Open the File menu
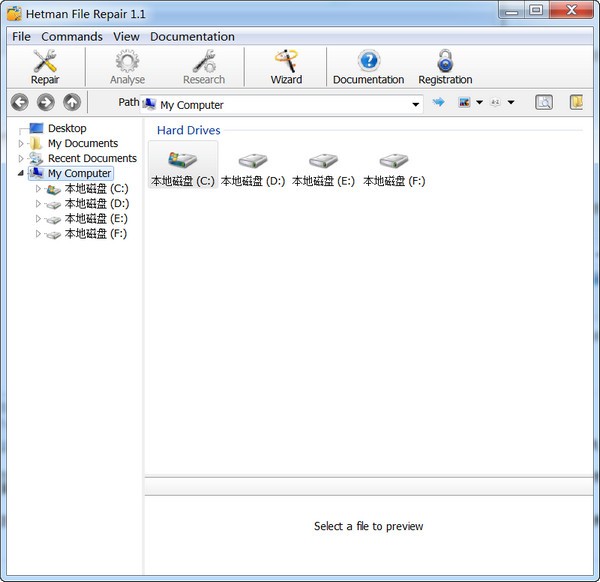The width and height of the screenshot is (600, 582). 21,37
